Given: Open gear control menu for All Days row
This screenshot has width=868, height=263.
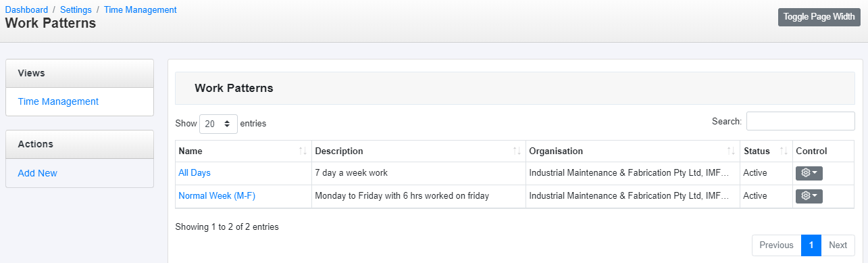Looking at the screenshot, I should pos(809,173).
